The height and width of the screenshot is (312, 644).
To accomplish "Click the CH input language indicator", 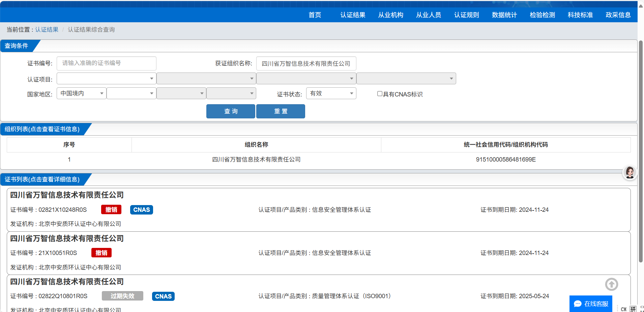I will click(623, 309).
